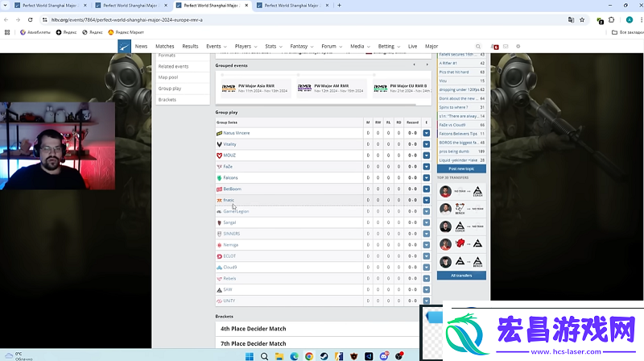Image resolution: width=644 pixels, height=361 pixels.
Task: Open the tab search dropdown in Chrome
Action: [6, 6]
